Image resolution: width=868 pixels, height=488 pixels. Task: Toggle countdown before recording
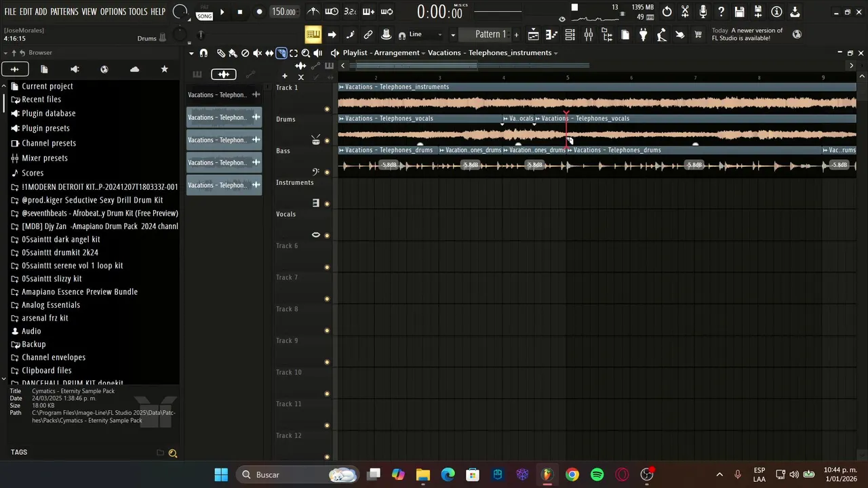click(x=350, y=12)
